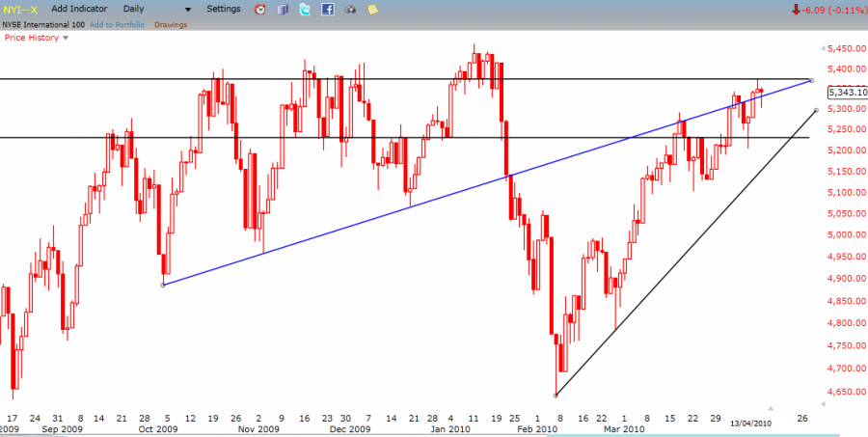This screenshot has height=437, width=868.
Task: Open the Settings menu
Action: pos(224,10)
